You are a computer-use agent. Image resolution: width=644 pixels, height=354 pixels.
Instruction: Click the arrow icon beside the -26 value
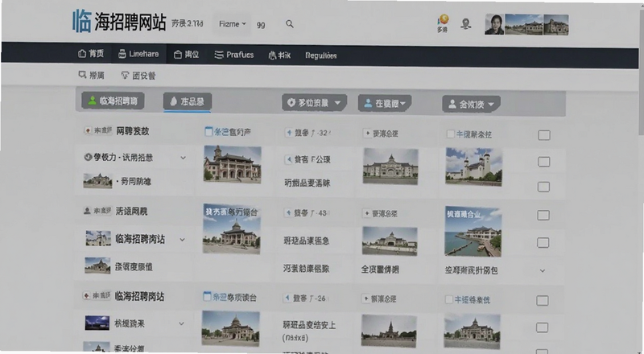click(x=288, y=298)
